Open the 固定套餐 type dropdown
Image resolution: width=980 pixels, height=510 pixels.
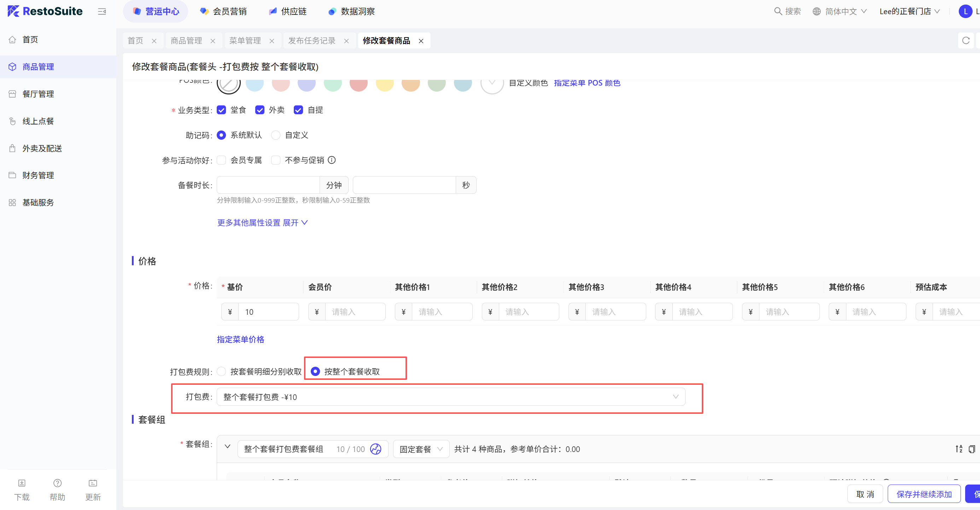[421, 449]
